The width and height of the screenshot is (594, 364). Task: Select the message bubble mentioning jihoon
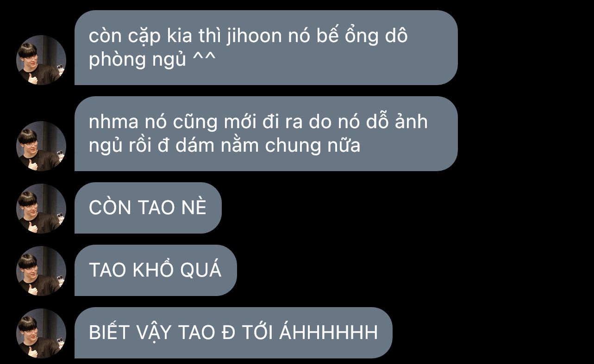click(x=266, y=48)
